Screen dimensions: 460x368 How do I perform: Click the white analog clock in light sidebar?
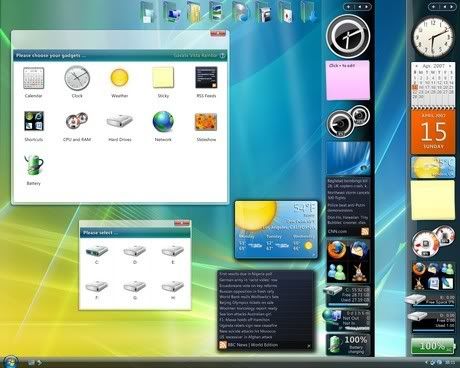point(433,37)
